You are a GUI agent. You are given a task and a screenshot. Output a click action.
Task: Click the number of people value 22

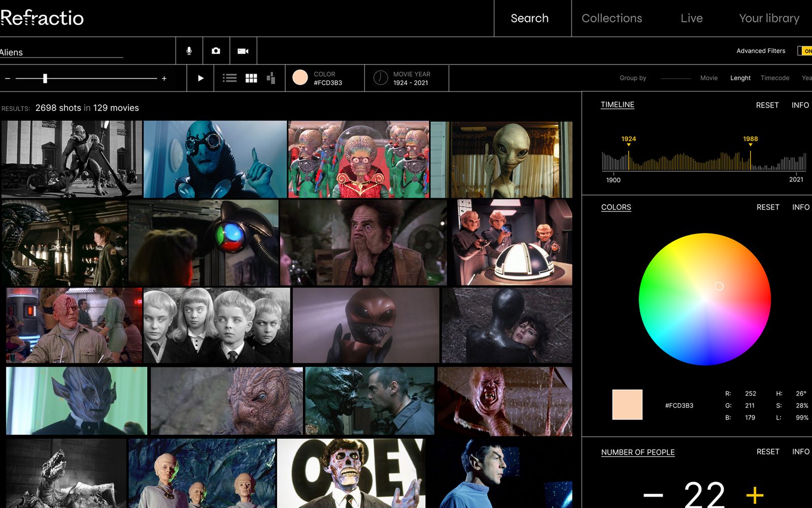tap(704, 494)
